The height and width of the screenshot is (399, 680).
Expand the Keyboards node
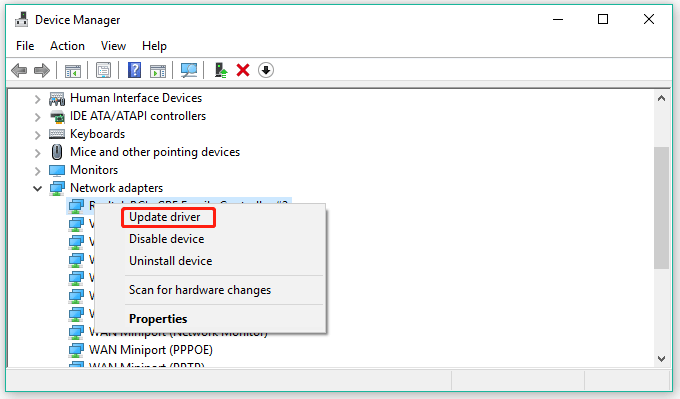tap(38, 135)
